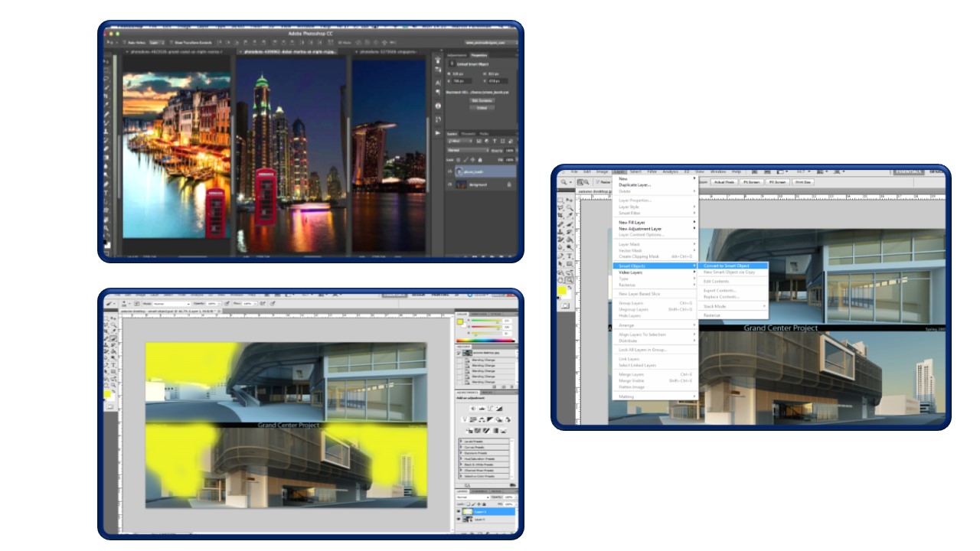This screenshot has height=551, width=980.
Task: Click Fit Screen button in right screenshot
Action: pyautogui.click(x=752, y=182)
